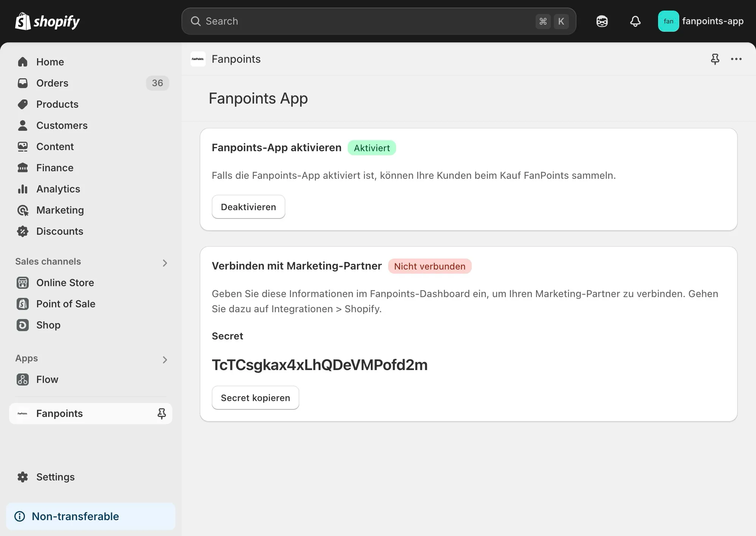
Task: Click the Home house icon
Action: coord(23,62)
